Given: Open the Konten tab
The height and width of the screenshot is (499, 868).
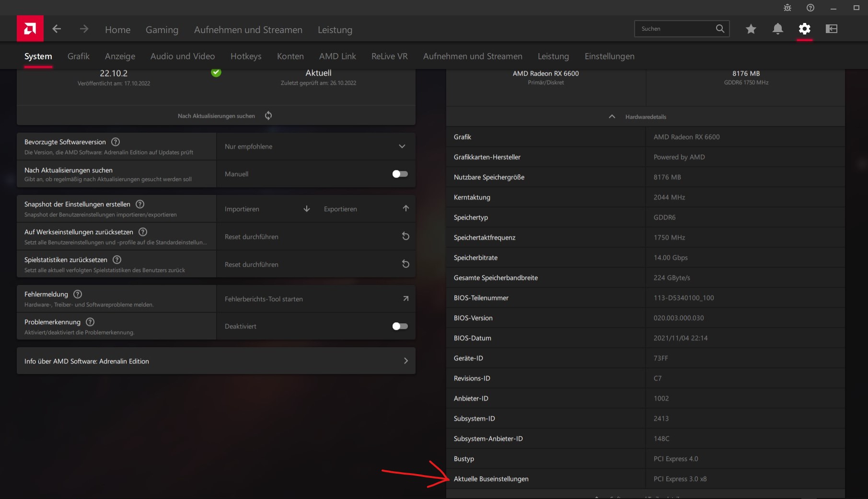Looking at the screenshot, I should (x=290, y=57).
